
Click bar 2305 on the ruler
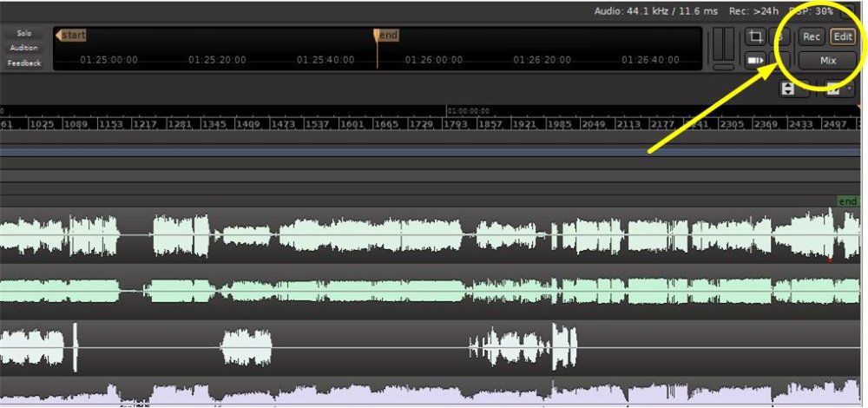[732, 124]
